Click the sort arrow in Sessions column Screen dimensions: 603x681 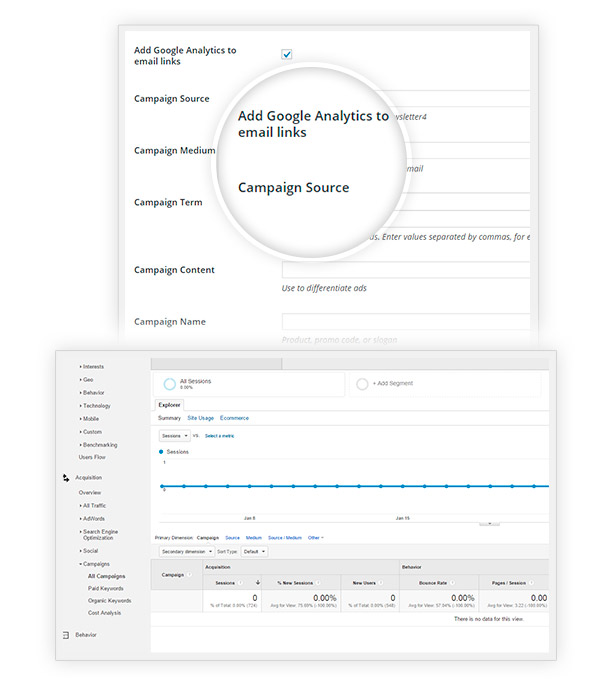point(258,582)
